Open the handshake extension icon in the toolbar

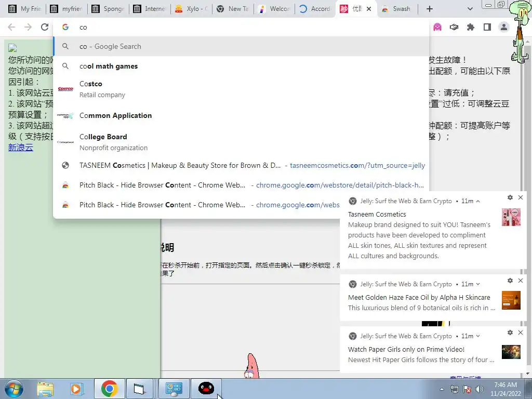pos(454,27)
